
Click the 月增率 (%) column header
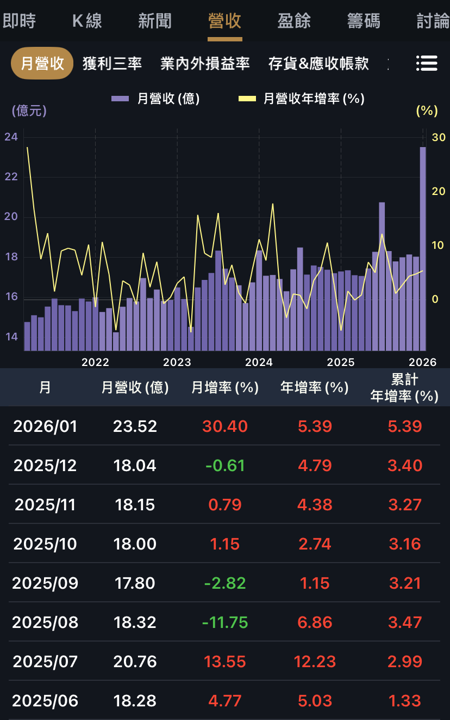225,388
